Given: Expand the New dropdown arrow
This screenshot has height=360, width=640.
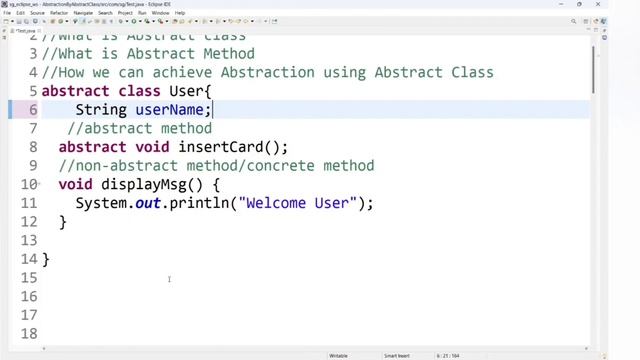Looking at the screenshot, I should (x=12, y=21).
